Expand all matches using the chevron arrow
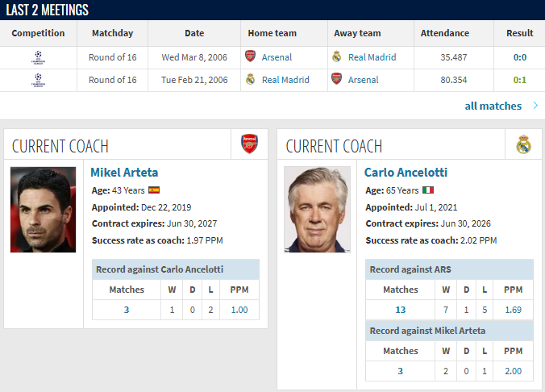545x392 pixels. 536,106
